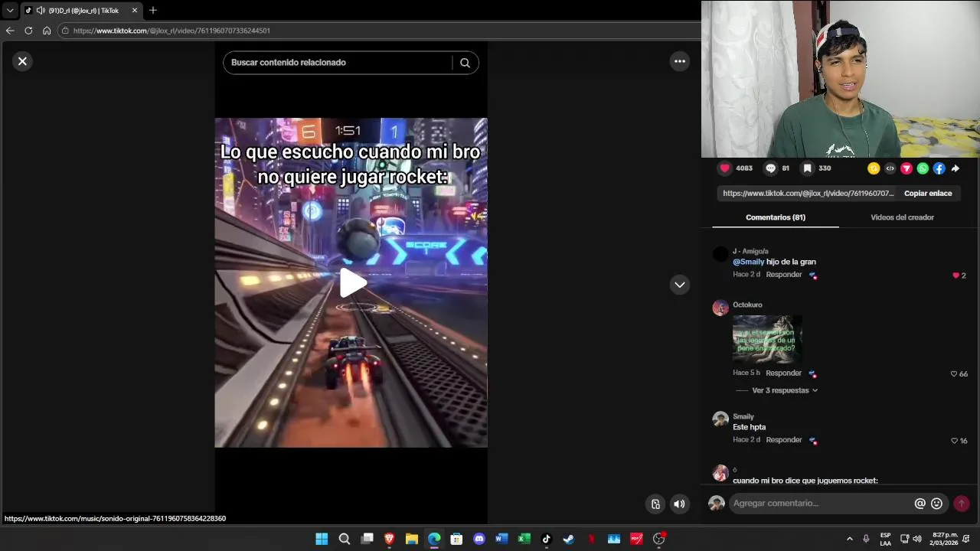This screenshot has width=980, height=551.
Task: Click the yellow repost share icon
Action: [873, 168]
